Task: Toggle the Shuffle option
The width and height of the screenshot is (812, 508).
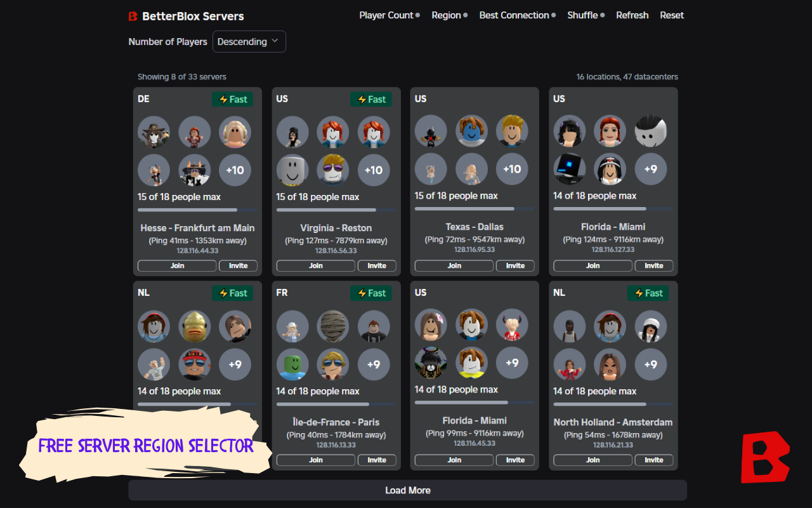Action: click(x=586, y=15)
